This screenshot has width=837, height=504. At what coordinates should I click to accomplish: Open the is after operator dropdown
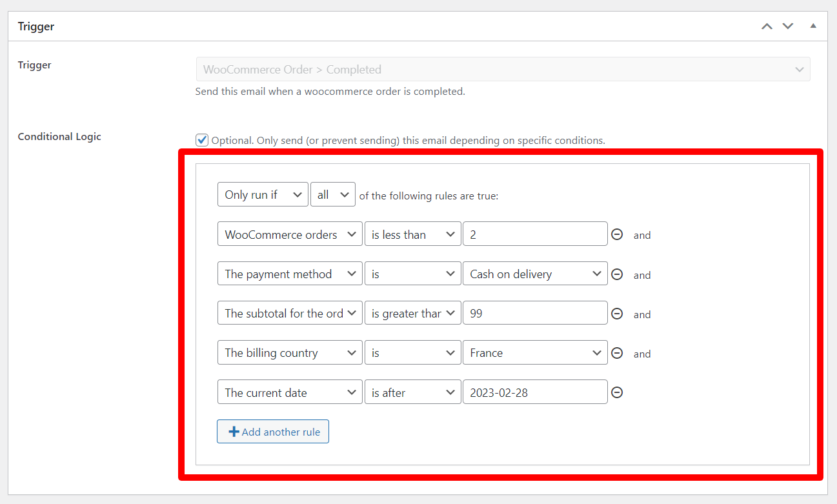click(412, 392)
